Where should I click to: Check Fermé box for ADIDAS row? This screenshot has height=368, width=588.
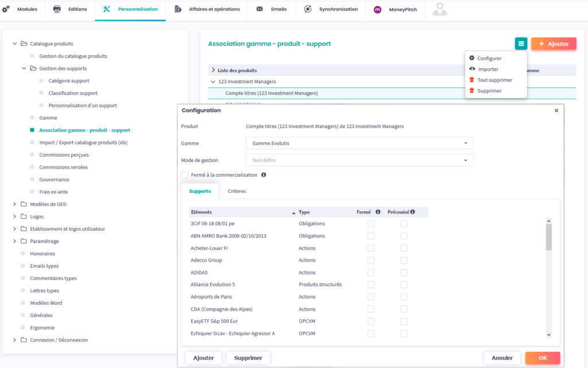click(371, 273)
